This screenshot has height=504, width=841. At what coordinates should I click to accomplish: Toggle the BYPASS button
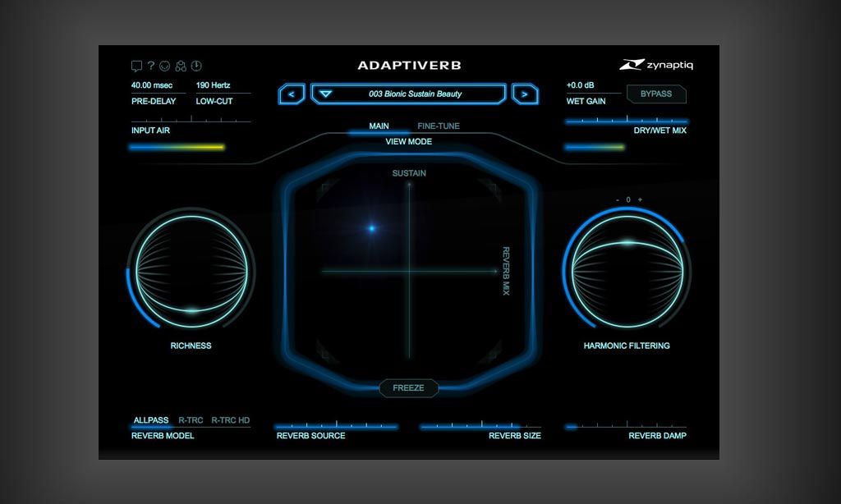[656, 94]
